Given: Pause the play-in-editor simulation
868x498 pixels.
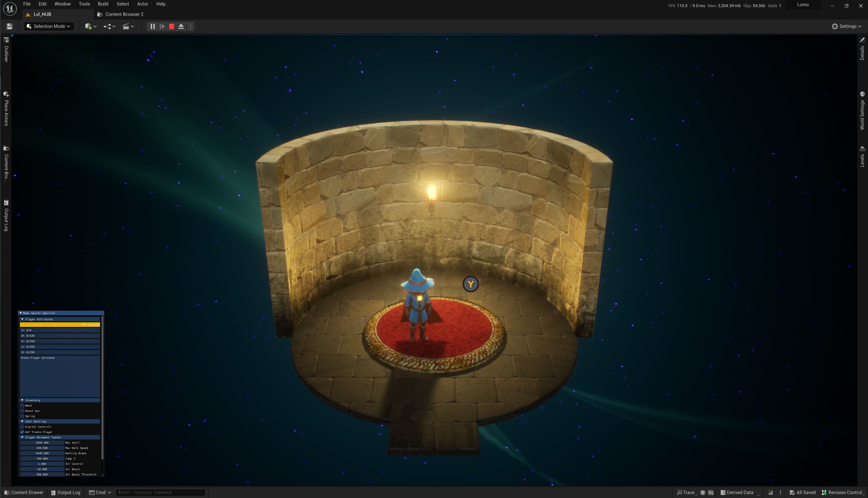Looking at the screenshot, I should [153, 26].
